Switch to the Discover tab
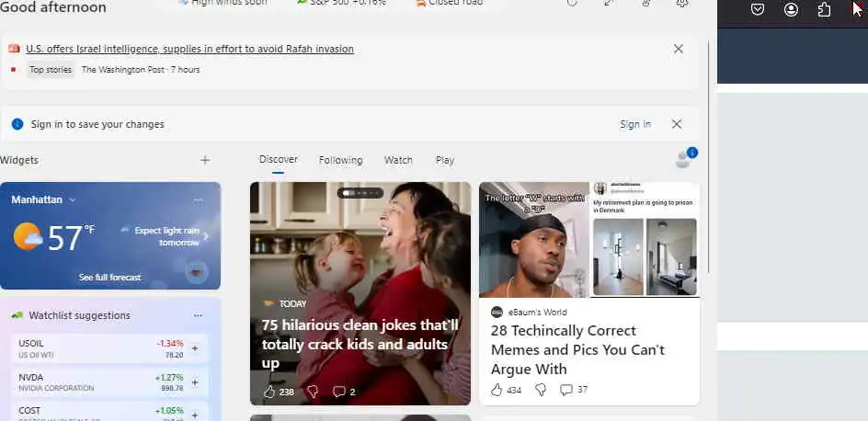The height and width of the screenshot is (421, 868). pyautogui.click(x=278, y=159)
